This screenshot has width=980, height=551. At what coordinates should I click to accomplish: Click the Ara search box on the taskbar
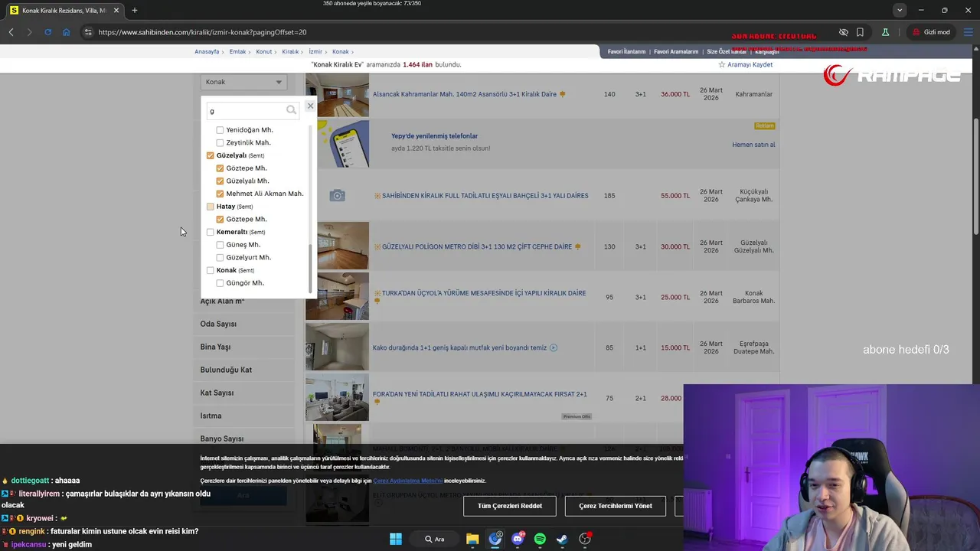tap(435, 539)
